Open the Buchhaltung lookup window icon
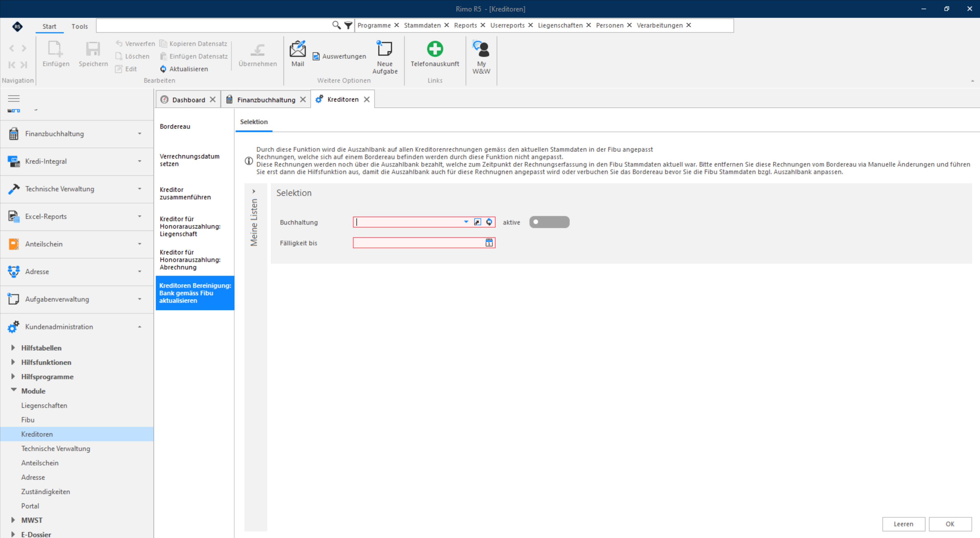The image size is (980, 538). point(477,222)
